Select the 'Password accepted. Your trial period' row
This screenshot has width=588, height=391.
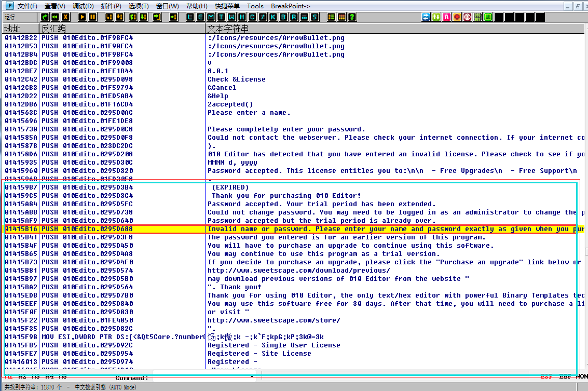point(294,204)
